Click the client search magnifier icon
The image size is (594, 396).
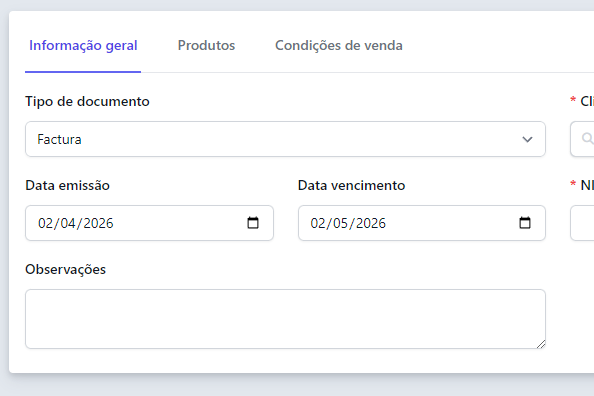pyautogui.click(x=587, y=139)
